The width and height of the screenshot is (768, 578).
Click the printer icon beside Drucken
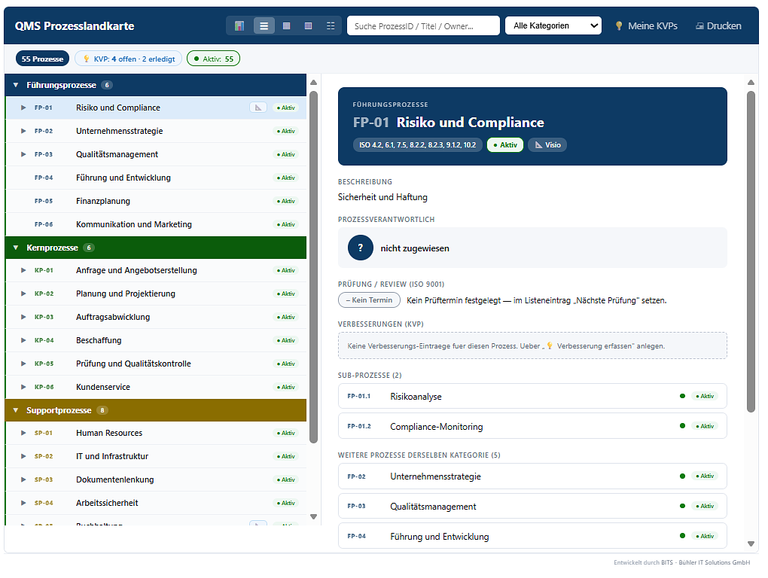click(700, 26)
